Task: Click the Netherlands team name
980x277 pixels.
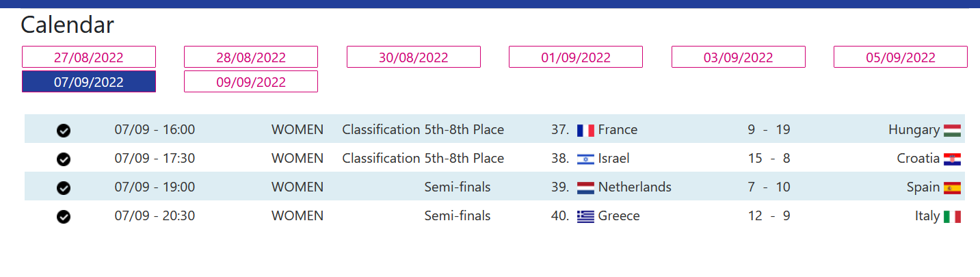Action: pyautogui.click(x=635, y=187)
